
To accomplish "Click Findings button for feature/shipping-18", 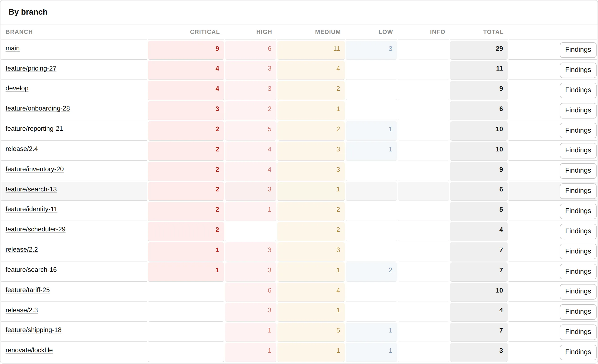I will [x=578, y=332].
